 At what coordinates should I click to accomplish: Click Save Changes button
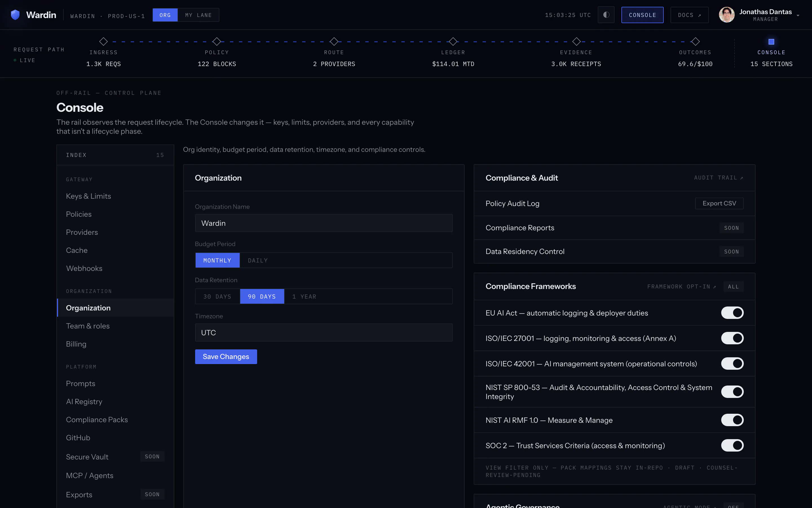click(226, 356)
